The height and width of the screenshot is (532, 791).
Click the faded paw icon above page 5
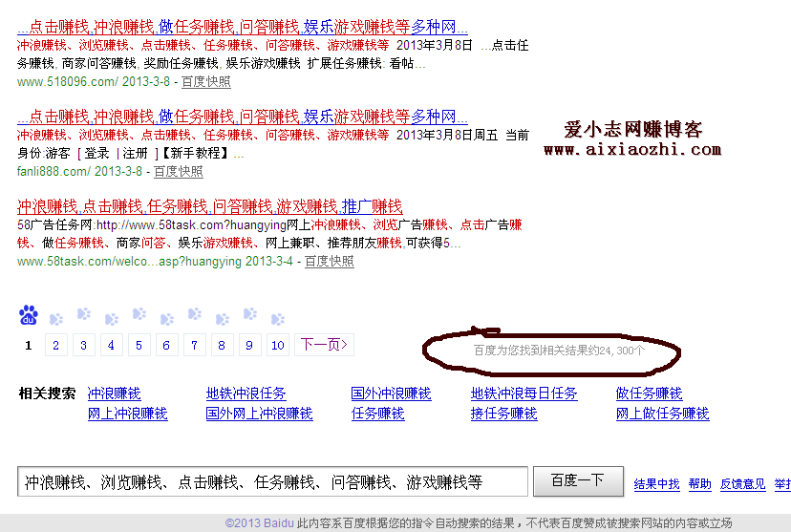click(139, 314)
